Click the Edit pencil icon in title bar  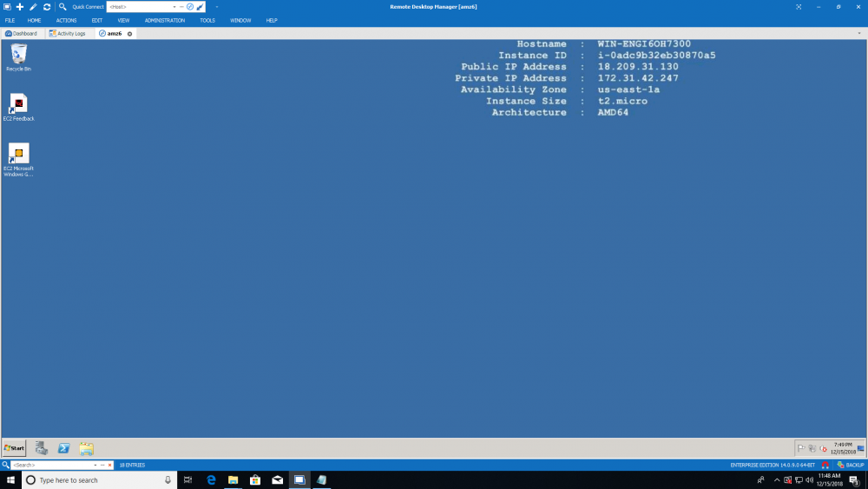(33, 6)
